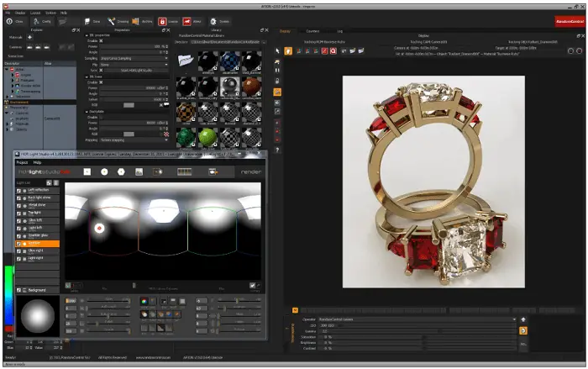Click the render button in HDR Light Studio
Image resolution: width=588 pixels, height=369 pixels.
click(x=251, y=171)
